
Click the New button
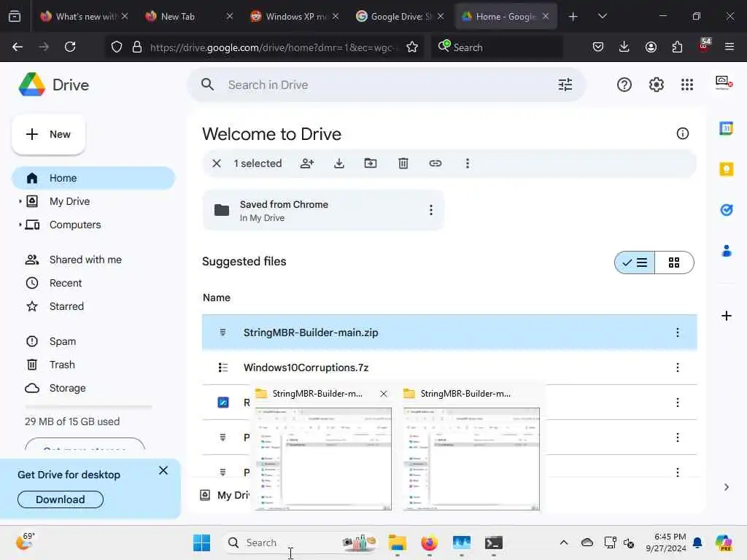tap(49, 134)
